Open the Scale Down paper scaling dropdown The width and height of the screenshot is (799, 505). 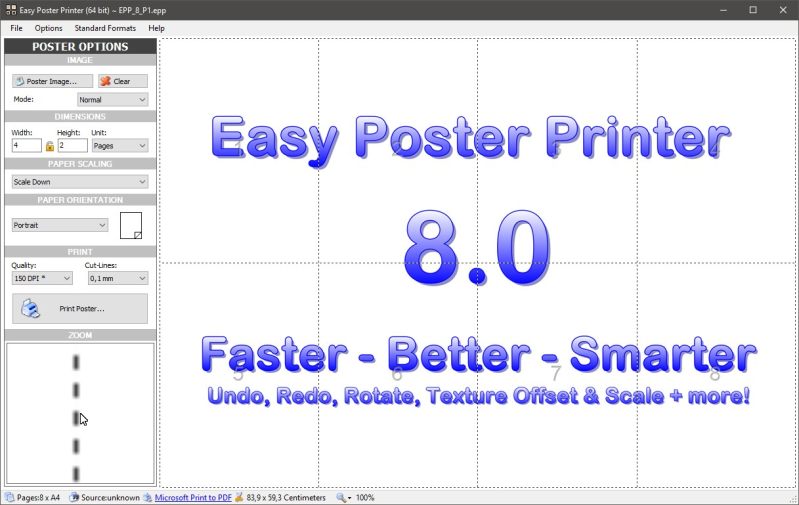80,181
